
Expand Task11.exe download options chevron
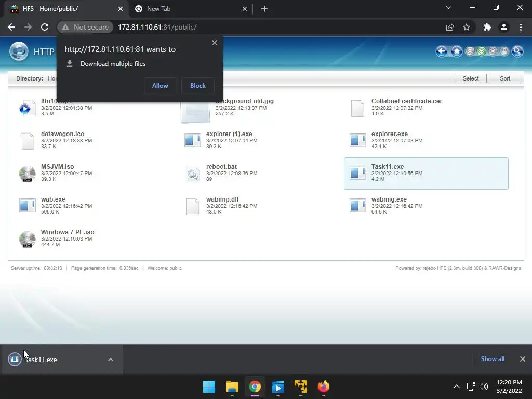pos(111,360)
